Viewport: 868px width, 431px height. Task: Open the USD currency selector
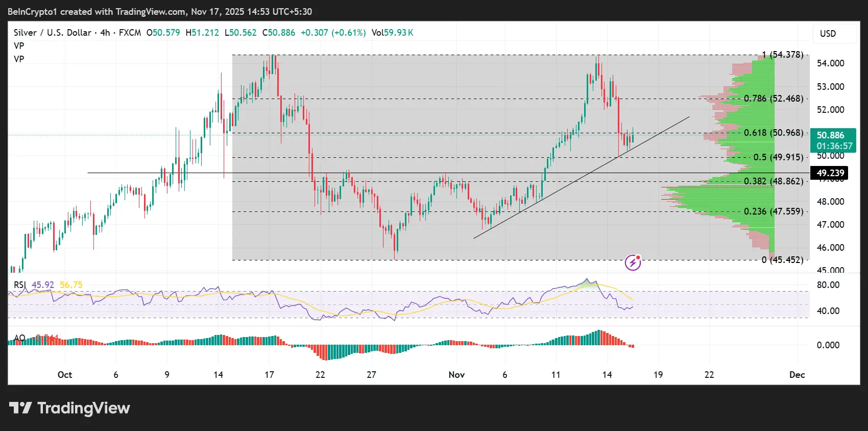pyautogui.click(x=828, y=34)
